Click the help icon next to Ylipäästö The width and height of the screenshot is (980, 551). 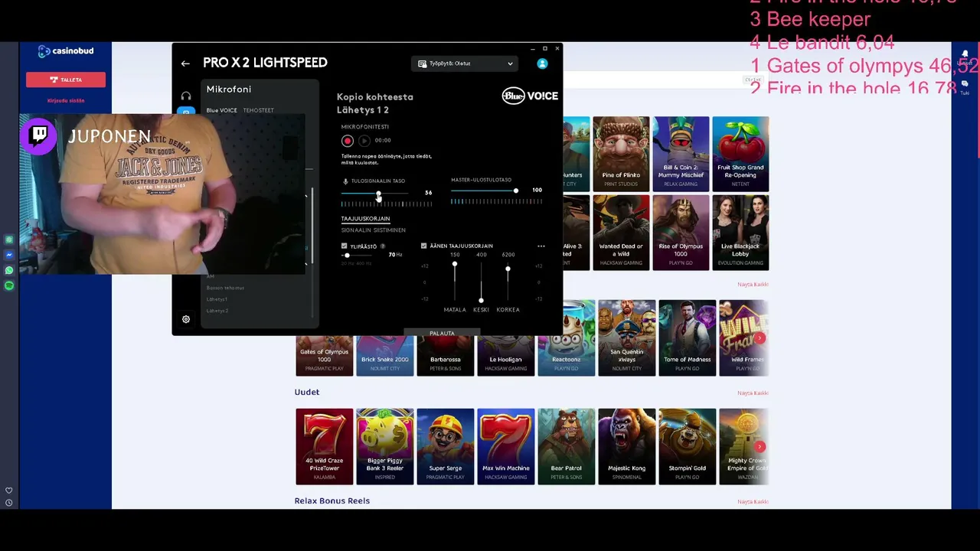coord(383,246)
